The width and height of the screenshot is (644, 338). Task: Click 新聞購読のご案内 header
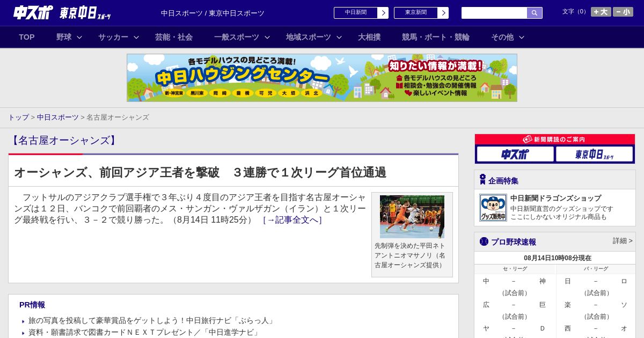click(x=555, y=139)
